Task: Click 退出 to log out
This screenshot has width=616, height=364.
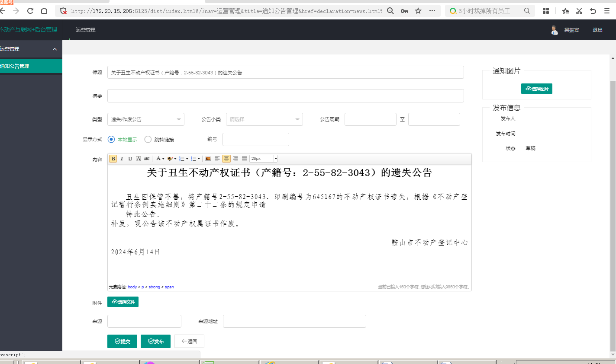Action: click(597, 30)
